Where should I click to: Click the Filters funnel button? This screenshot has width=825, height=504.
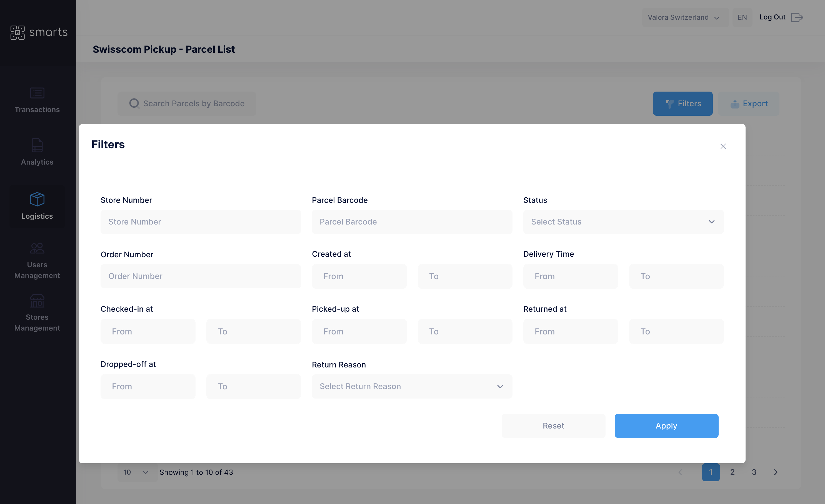(x=682, y=104)
